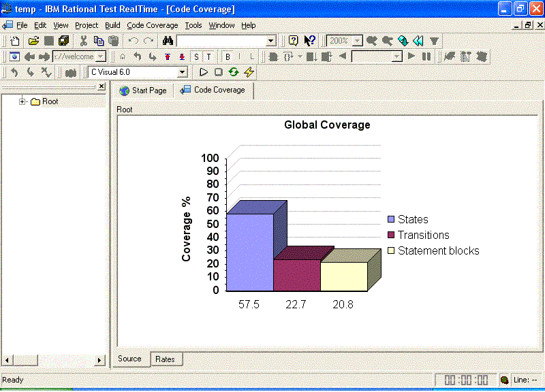
Task: Click the Undo arrow icon
Action: [133, 41]
